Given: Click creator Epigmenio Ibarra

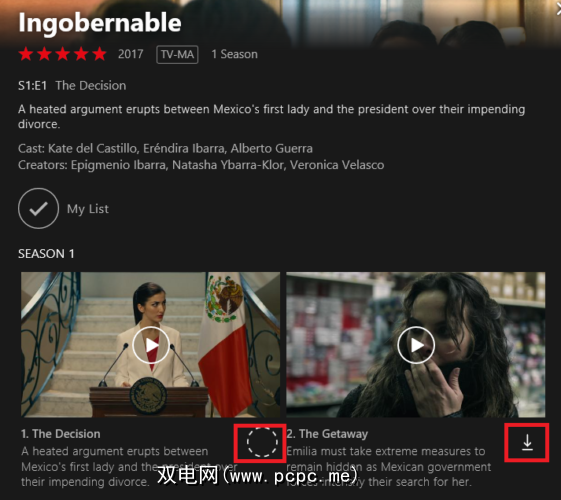Looking at the screenshot, I should [118, 165].
